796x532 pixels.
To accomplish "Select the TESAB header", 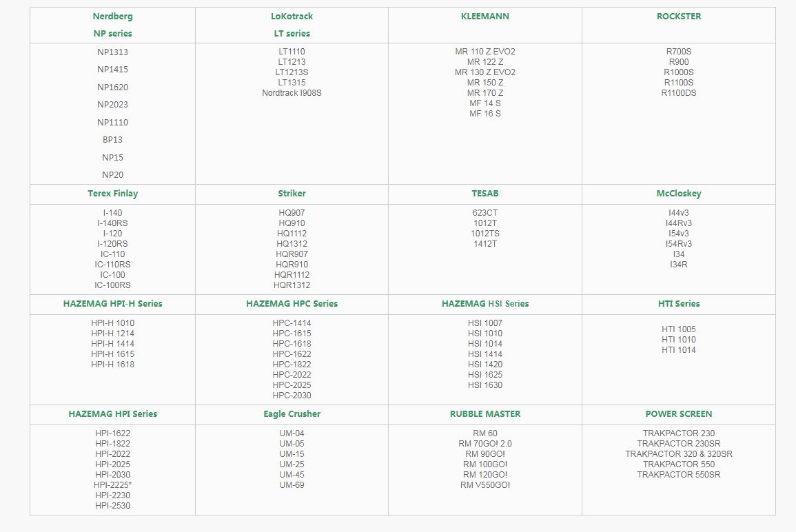I will click(484, 194).
